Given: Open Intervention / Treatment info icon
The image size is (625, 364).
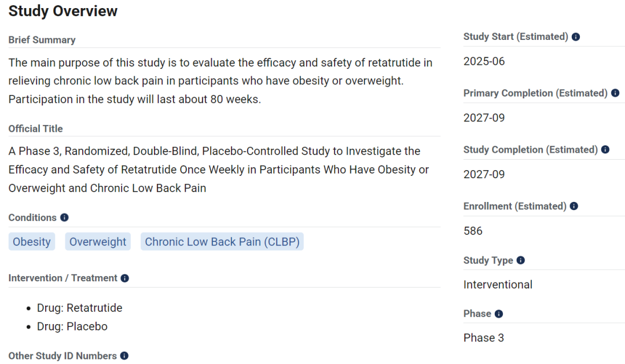Looking at the screenshot, I should 125,278.
